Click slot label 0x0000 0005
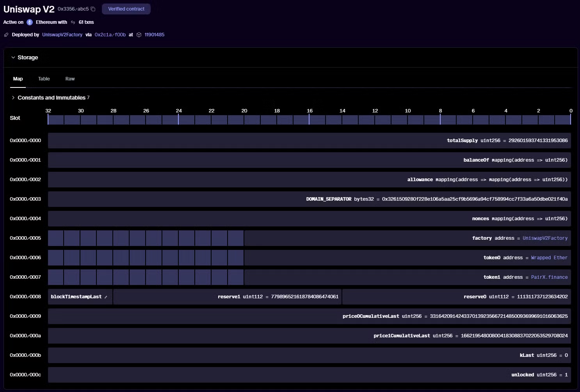The width and height of the screenshot is (580, 392). pyautogui.click(x=25, y=238)
